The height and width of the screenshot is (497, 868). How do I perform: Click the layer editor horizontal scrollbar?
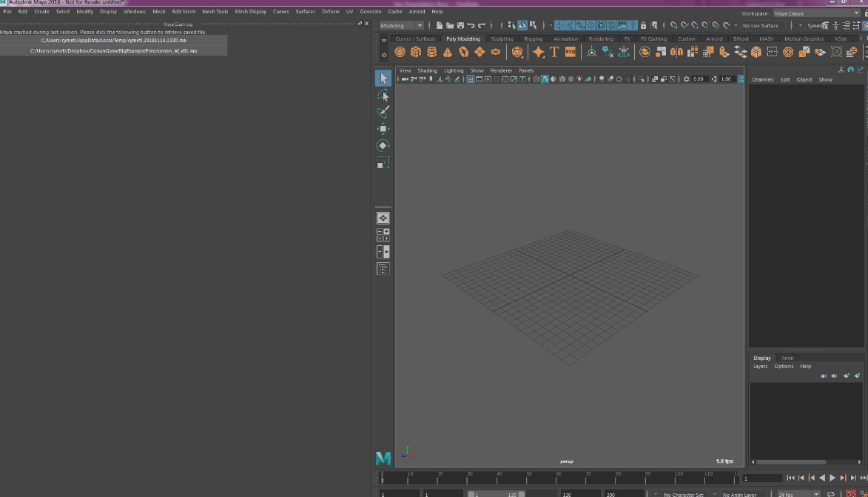tap(791, 462)
